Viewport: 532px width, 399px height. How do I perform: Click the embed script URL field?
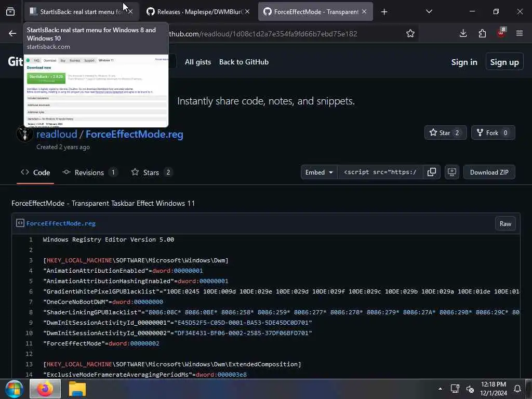pyautogui.click(x=380, y=172)
